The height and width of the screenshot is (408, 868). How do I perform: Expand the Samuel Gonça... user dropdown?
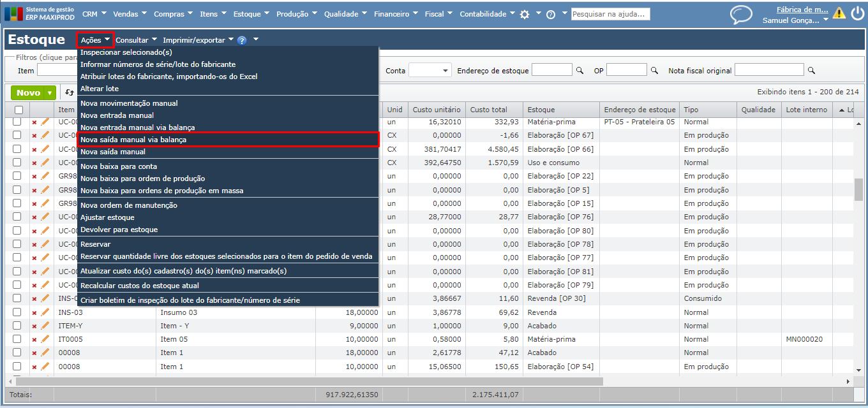(825, 20)
